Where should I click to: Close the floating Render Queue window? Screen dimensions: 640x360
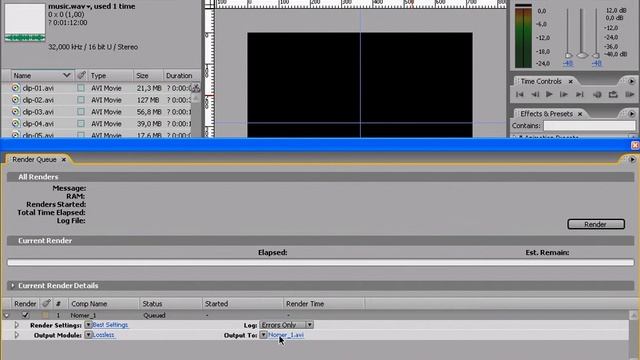635,145
